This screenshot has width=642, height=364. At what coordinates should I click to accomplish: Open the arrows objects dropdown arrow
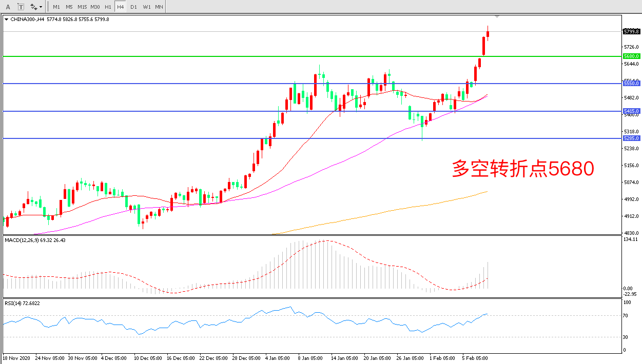[x=41, y=7]
